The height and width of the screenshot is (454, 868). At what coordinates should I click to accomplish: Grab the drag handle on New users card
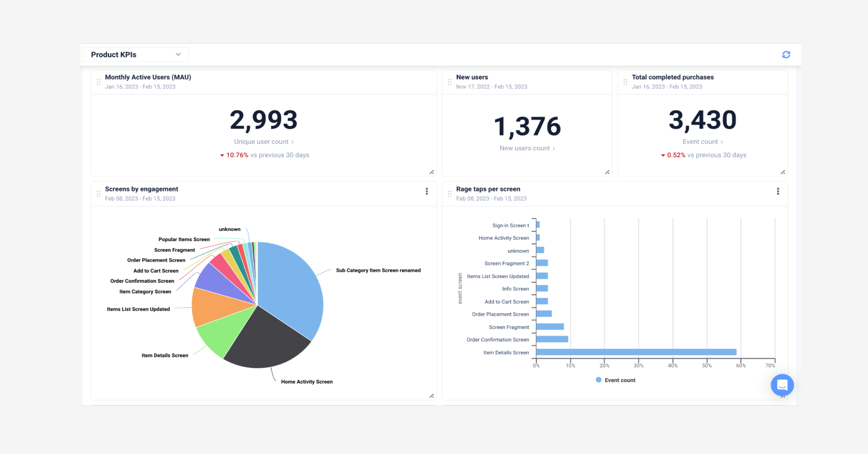click(x=449, y=82)
